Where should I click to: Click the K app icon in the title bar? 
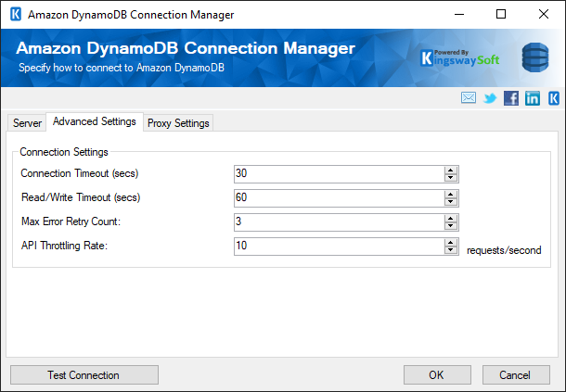[16, 15]
